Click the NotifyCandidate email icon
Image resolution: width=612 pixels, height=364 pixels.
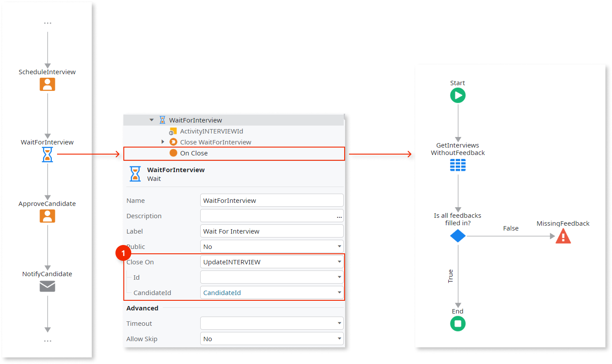(47, 286)
